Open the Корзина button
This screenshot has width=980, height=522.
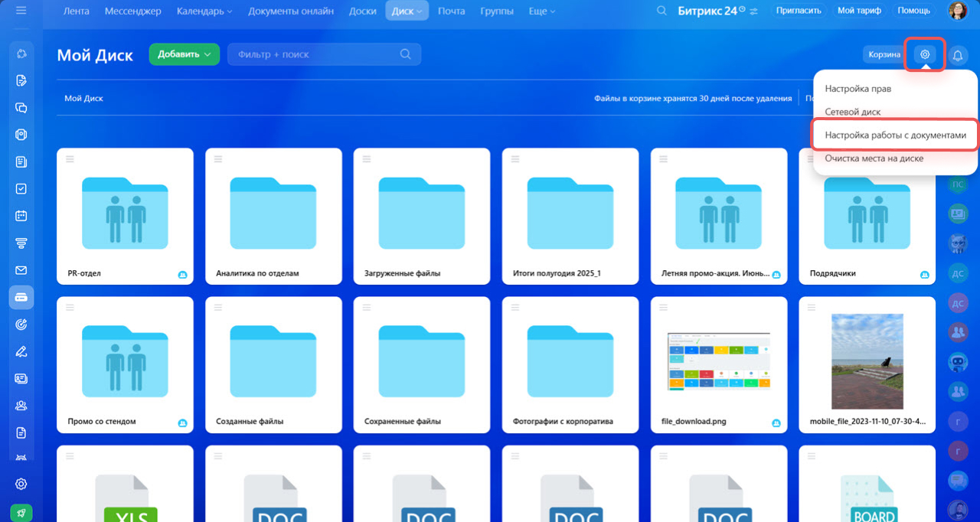[884, 54]
